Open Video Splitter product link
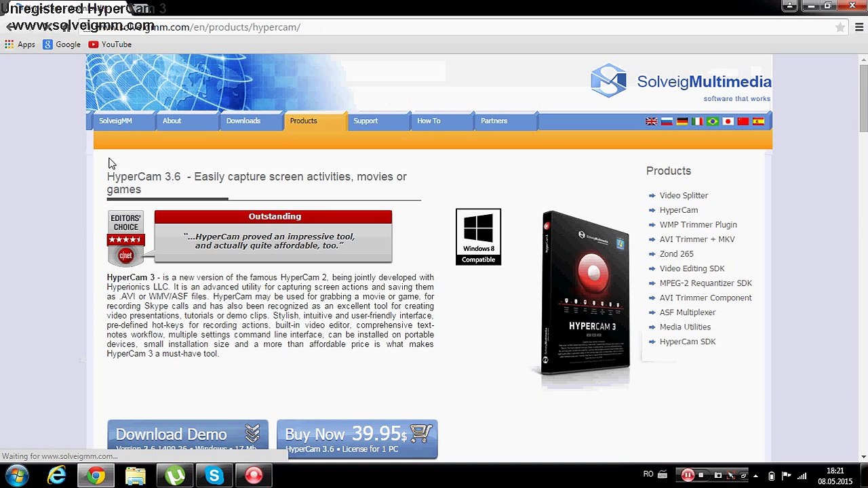The image size is (868, 488). pyautogui.click(x=684, y=195)
